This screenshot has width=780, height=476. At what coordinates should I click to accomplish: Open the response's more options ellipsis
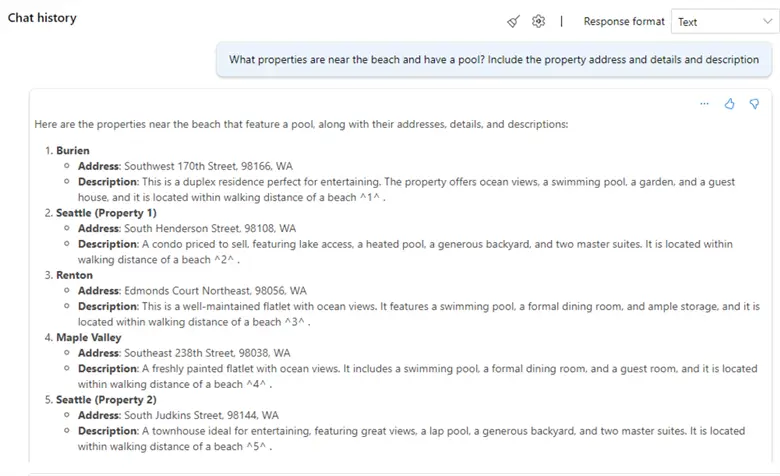tap(704, 104)
